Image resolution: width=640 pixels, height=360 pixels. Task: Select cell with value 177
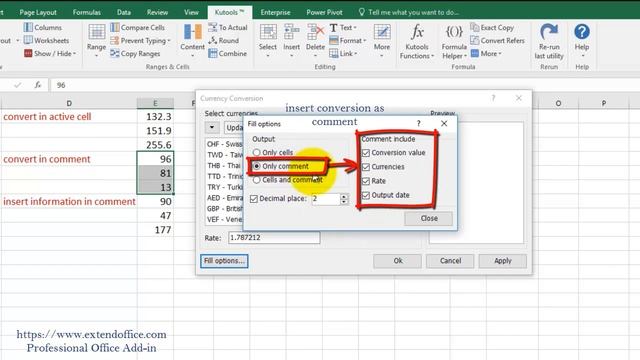(x=155, y=230)
